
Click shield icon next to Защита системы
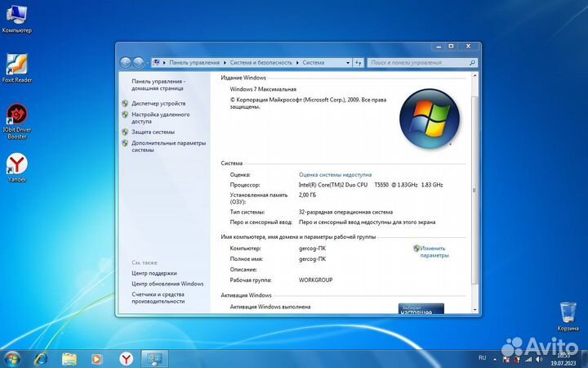[x=125, y=132]
